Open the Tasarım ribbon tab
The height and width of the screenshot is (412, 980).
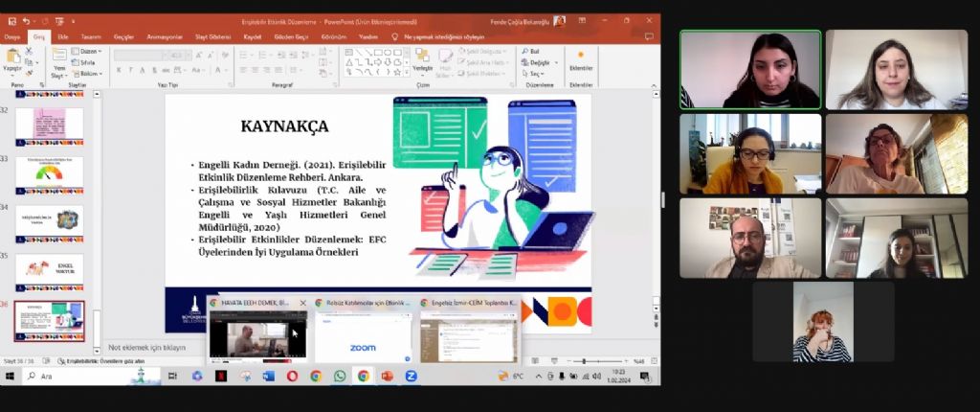click(91, 36)
